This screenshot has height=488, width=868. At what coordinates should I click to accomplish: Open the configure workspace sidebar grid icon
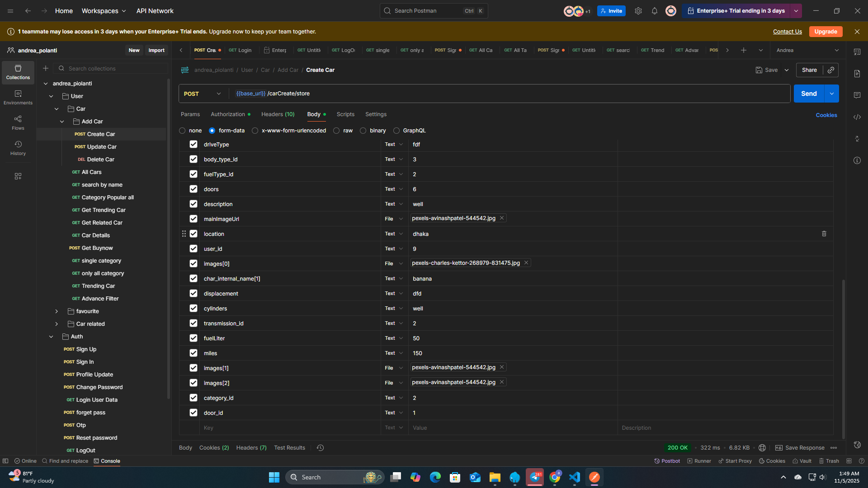coord(18,176)
